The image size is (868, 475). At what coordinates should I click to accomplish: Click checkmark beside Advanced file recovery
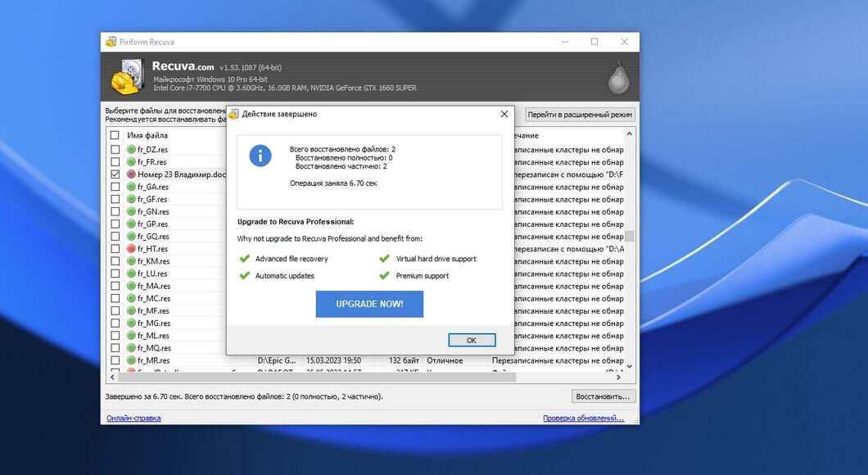coord(245,259)
